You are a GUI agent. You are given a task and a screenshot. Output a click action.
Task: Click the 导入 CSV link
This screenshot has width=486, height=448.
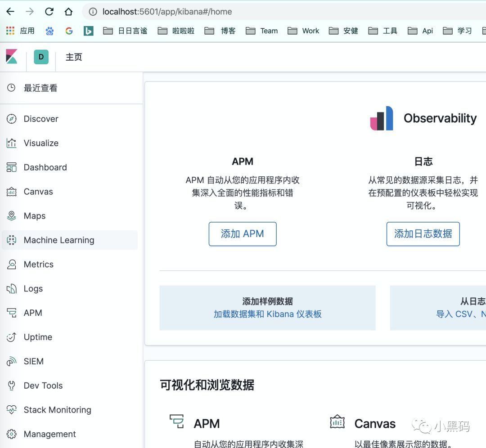461,314
